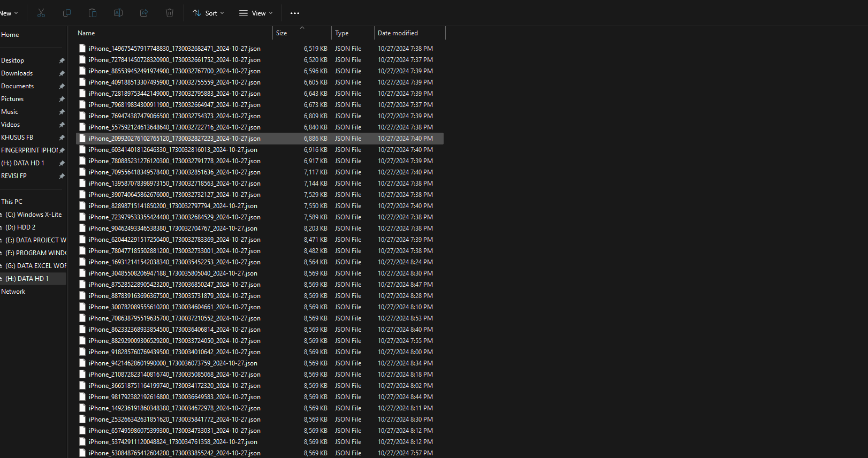The image size is (868, 458).
Task: Open (C:) Windows X-Lite drive
Action: (33, 215)
